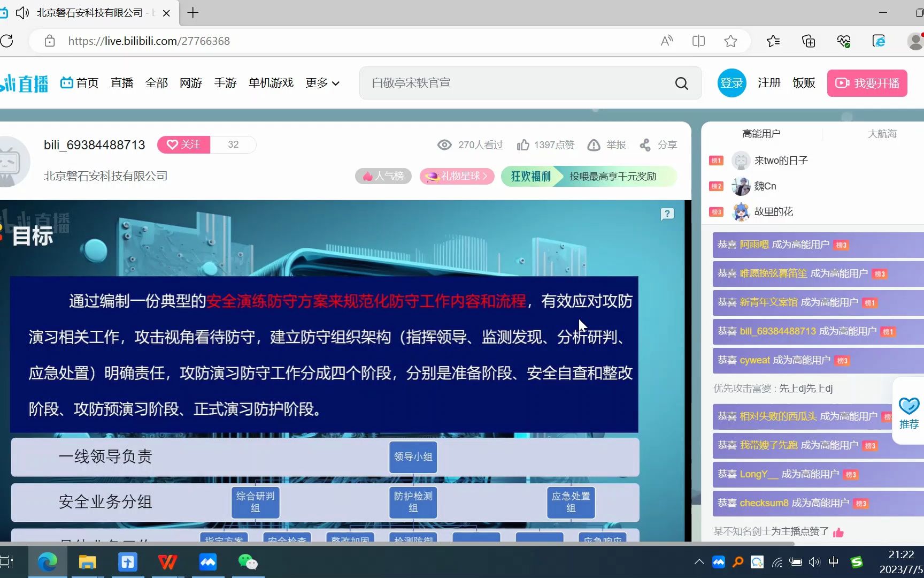Click the 登录 login button
The image size is (924, 578).
point(731,83)
